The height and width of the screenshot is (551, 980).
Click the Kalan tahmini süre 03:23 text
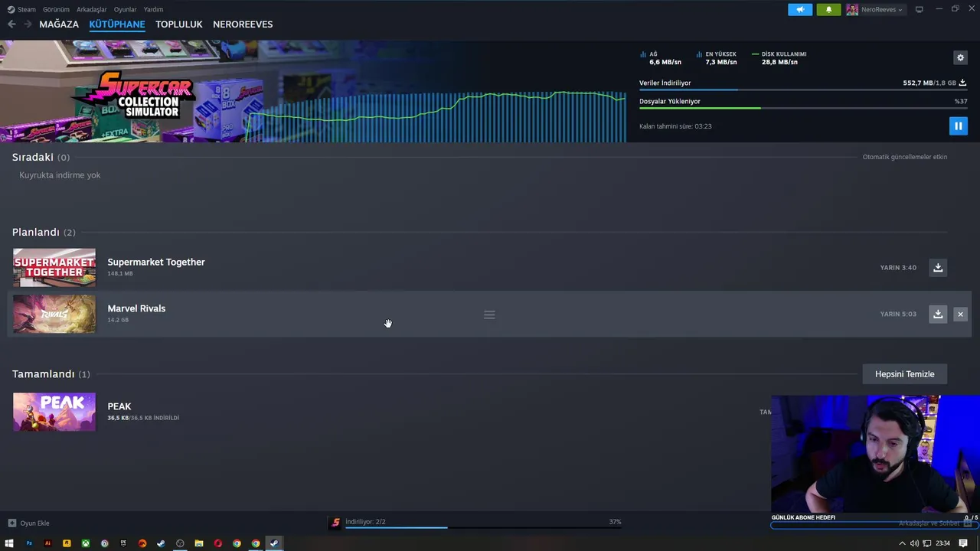point(675,126)
